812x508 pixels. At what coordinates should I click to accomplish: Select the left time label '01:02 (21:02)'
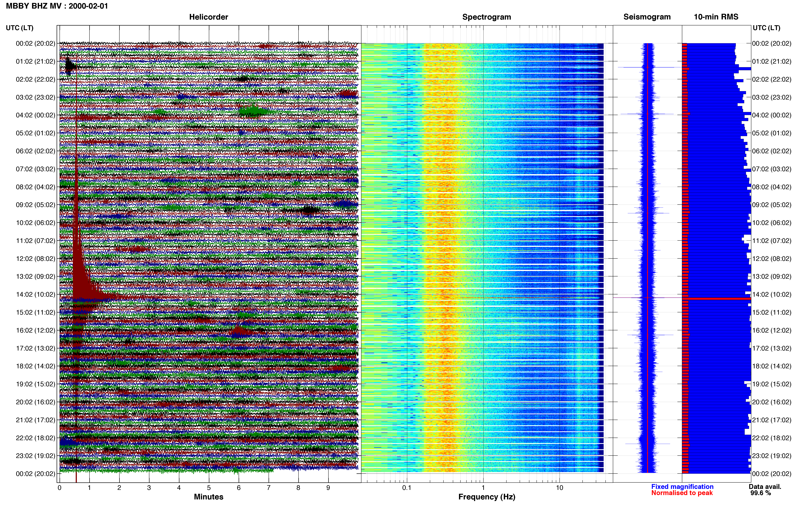(36, 61)
